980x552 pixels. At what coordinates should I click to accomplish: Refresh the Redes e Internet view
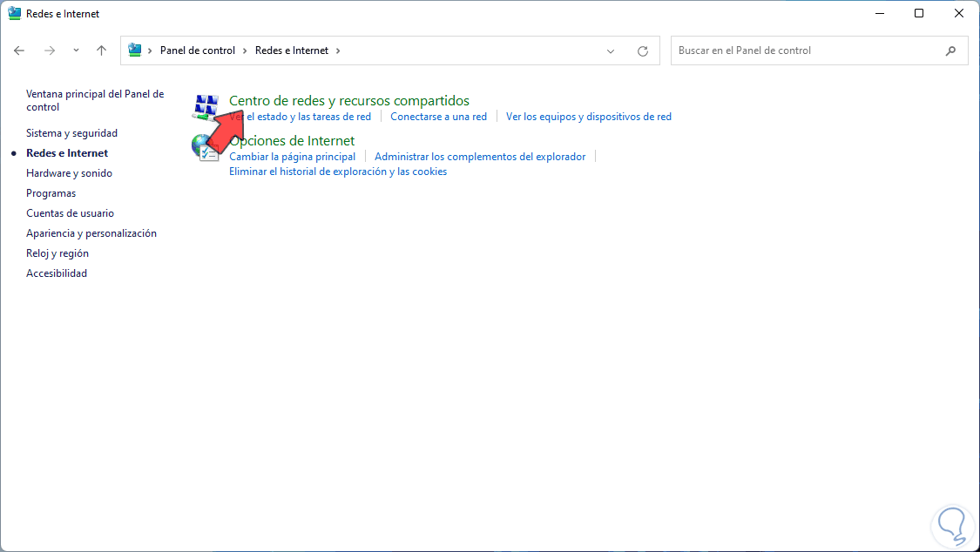click(x=643, y=51)
